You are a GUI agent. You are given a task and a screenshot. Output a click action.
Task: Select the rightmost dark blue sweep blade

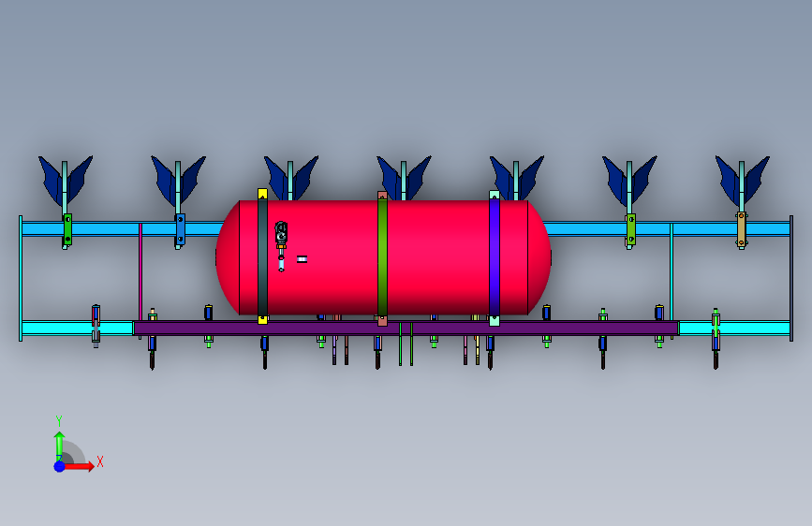[742, 181]
